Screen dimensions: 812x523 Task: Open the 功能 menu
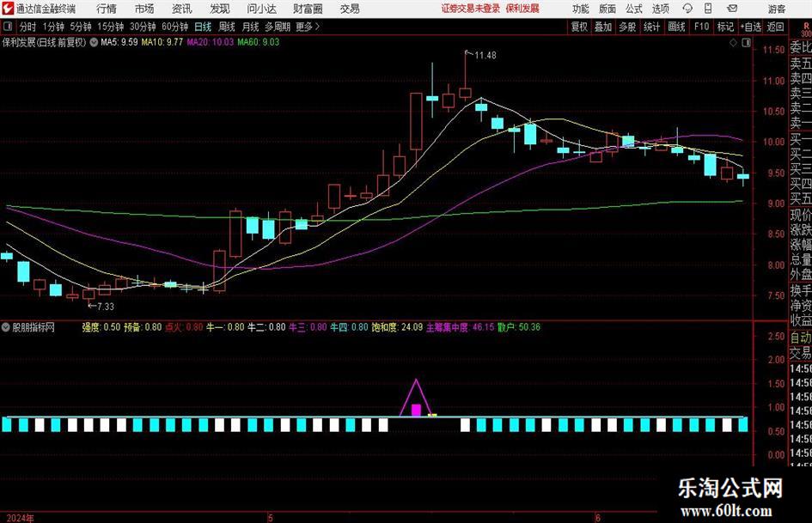[581, 9]
